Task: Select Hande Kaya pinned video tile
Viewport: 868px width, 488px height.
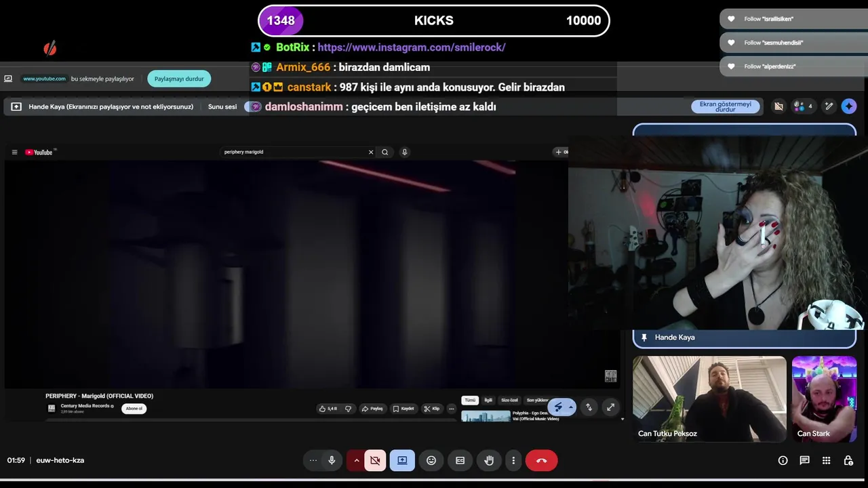Action: pyautogui.click(x=745, y=236)
